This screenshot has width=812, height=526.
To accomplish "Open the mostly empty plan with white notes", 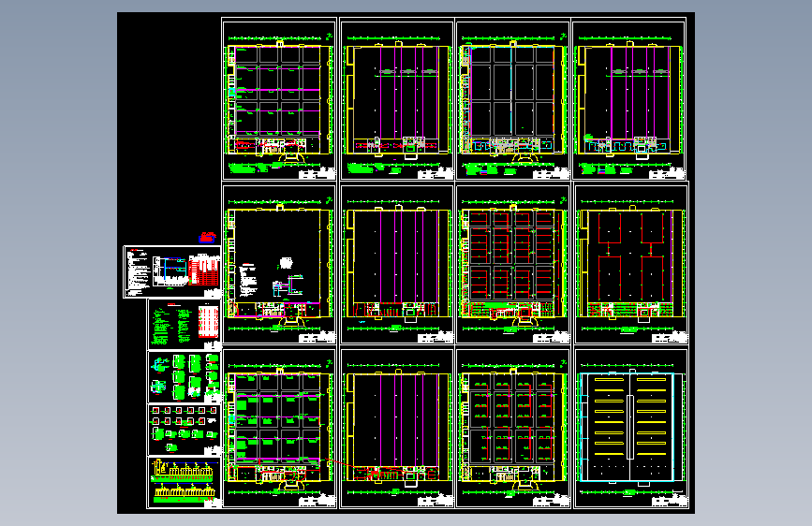I will 279,263.
